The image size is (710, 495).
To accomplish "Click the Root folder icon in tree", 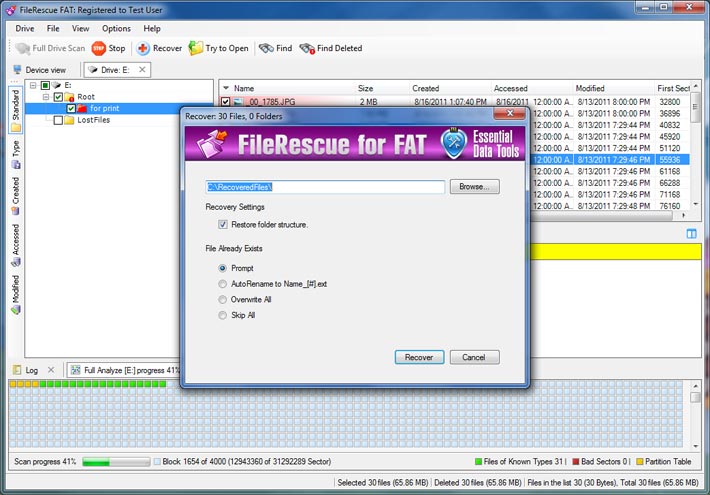I will tap(69, 97).
